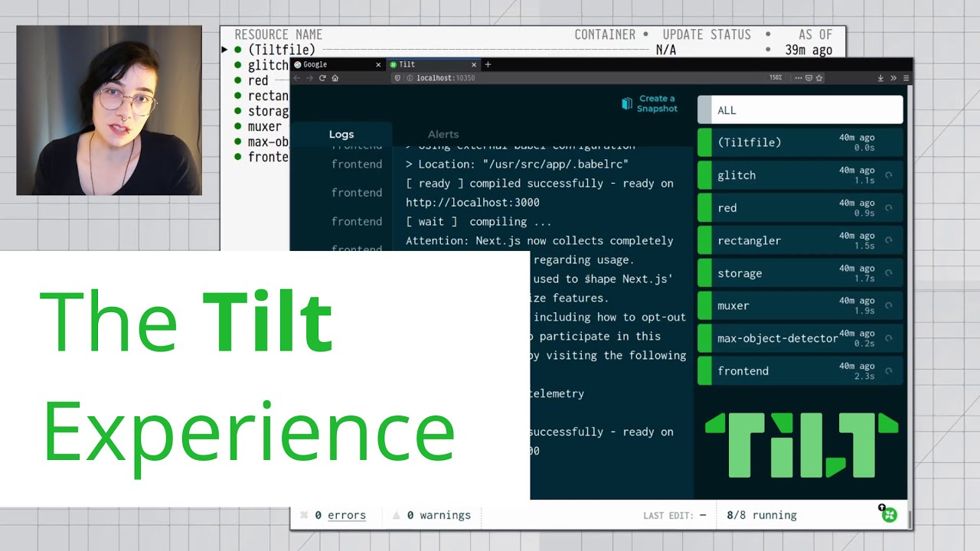Screen dimensions: 980x551
Task: Click the Tilt logo in status bar
Action: click(x=889, y=515)
